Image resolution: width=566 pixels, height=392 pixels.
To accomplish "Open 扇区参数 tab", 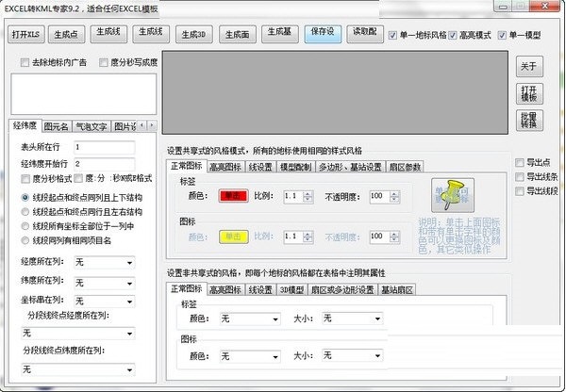I will [405, 168].
